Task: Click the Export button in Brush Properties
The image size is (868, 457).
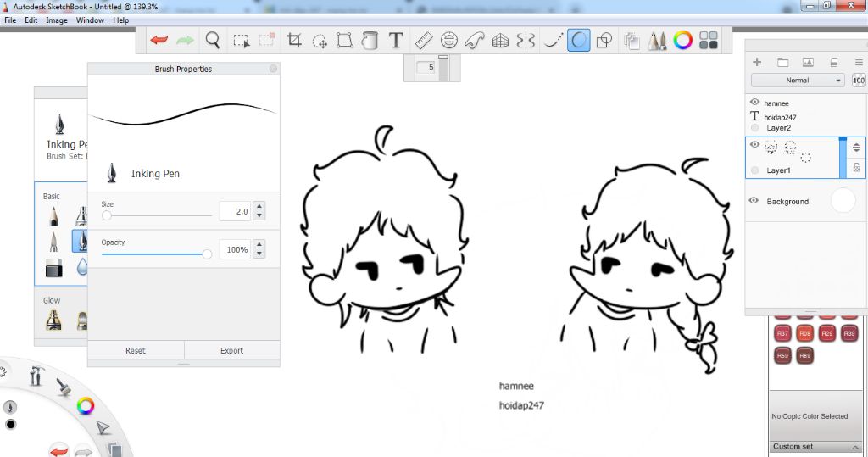Action: 232,351
